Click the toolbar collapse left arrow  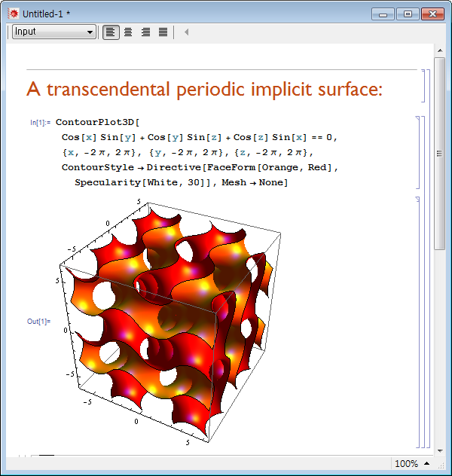186,32
